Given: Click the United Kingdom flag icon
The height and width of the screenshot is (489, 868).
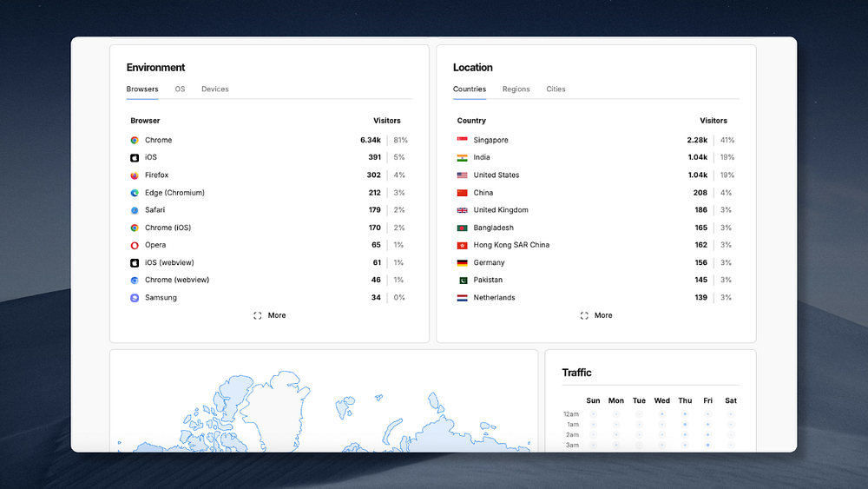Looking at the screenshot, I should [x=463, y=210].
